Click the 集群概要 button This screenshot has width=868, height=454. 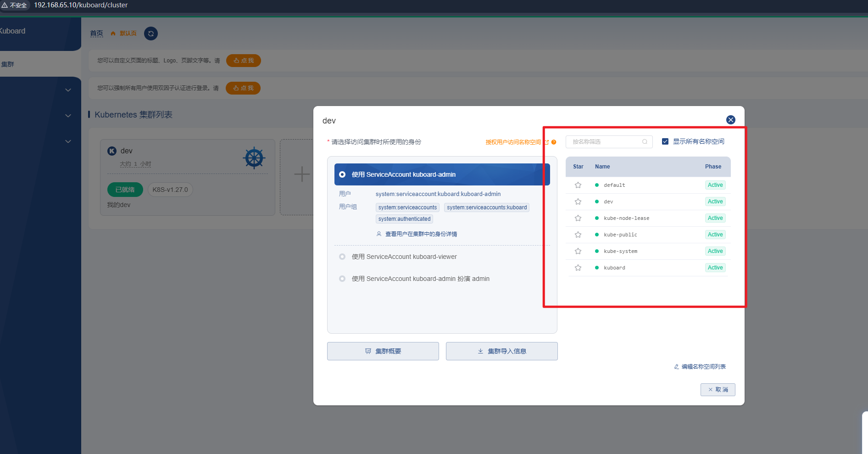pyautogui.click(x=383, y=351)
